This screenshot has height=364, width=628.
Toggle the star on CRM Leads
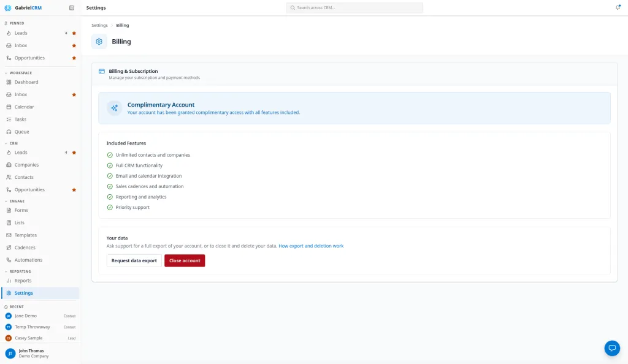coord(74,153)
